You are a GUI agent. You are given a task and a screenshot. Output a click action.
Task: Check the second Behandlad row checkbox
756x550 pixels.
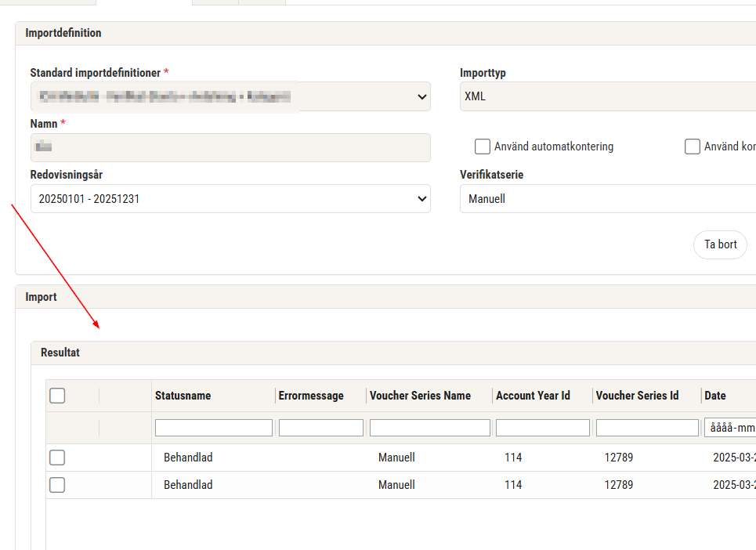[x=57, y=485]
